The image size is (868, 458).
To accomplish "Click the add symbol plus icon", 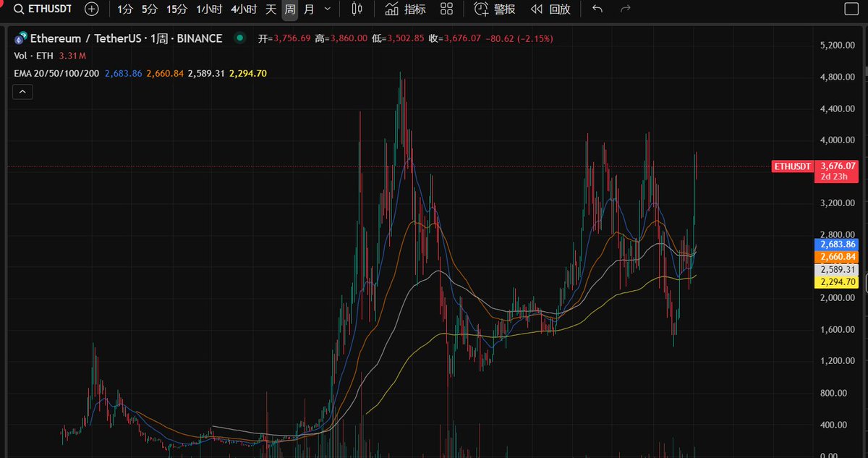I will (91, 9).
